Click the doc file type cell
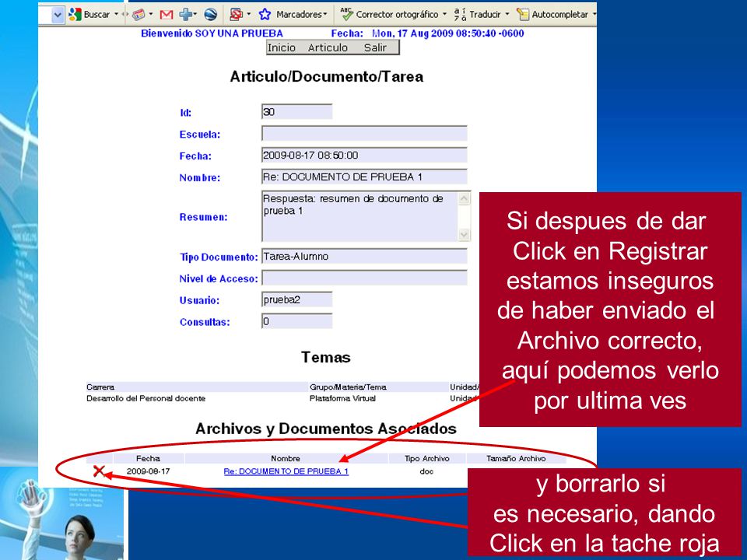 point(426,471)
